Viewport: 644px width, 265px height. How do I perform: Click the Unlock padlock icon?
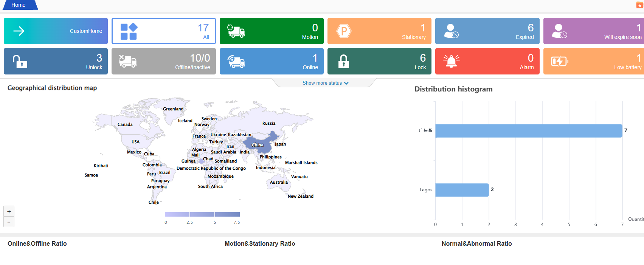coord(20,61)
